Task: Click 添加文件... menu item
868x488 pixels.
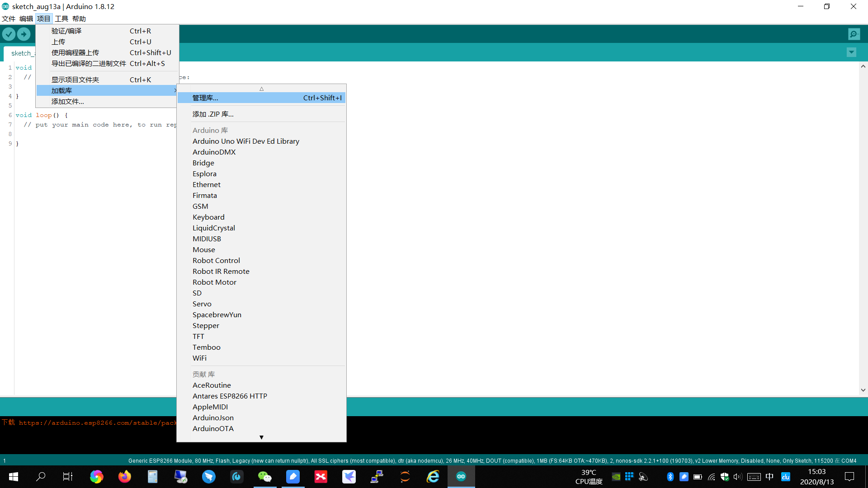Action: tap(67, 101)
